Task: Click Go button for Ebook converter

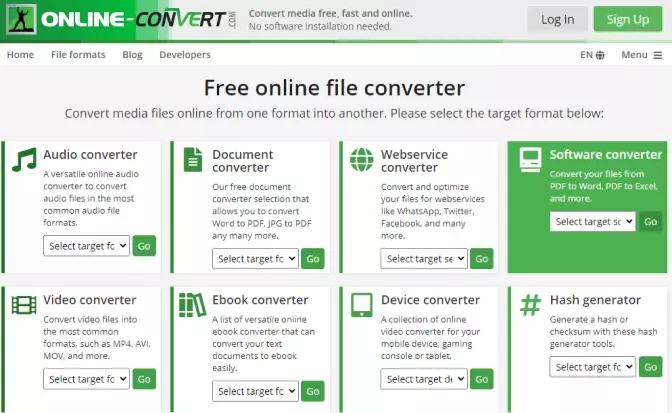Action: (x=312, y=391)
